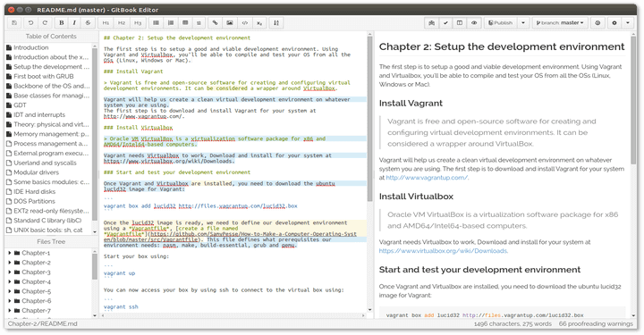Open the GDT chapter entry
Image resolution: width=644 pixels, height=335 pixels.
(20, 105)
